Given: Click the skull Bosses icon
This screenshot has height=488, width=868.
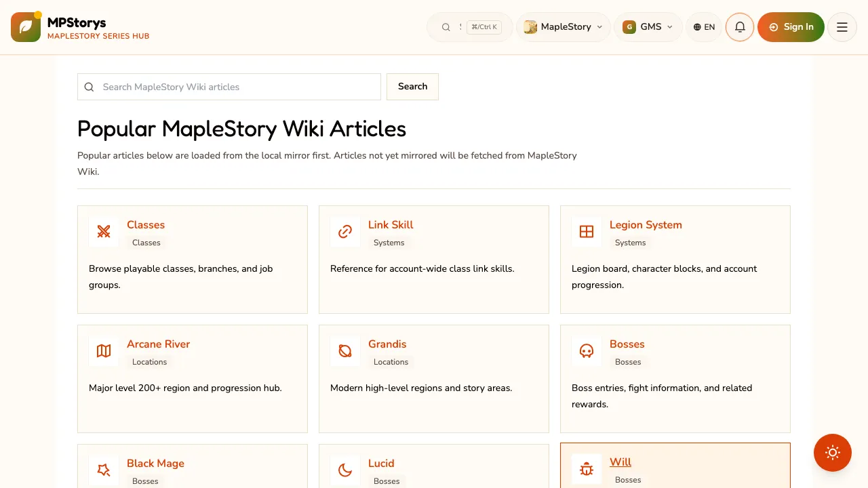Looking at the screenshot, I should (587, 351).
